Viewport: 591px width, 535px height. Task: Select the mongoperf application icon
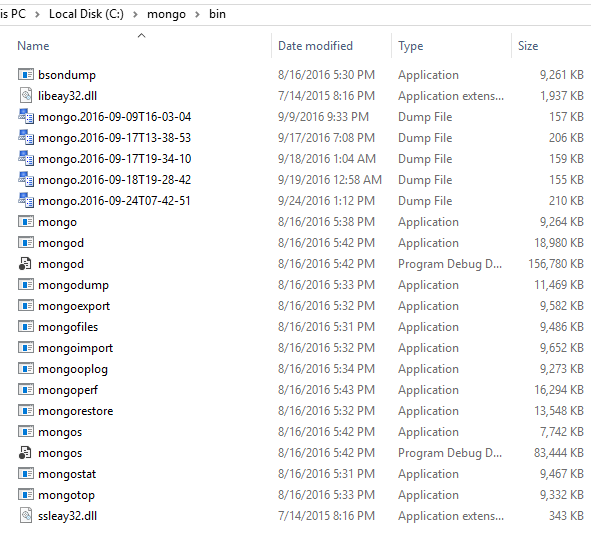(26, 389)
